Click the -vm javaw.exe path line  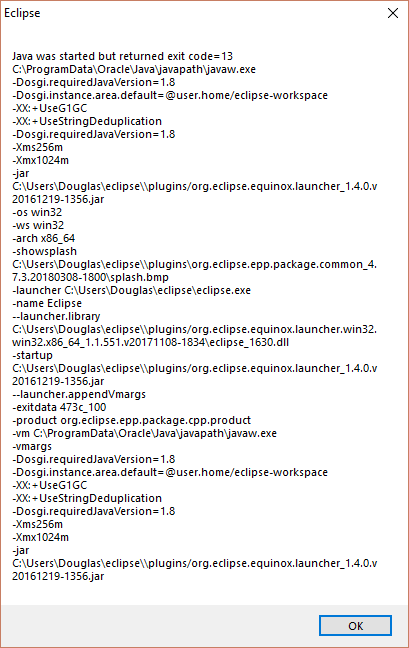click(145, 434)
